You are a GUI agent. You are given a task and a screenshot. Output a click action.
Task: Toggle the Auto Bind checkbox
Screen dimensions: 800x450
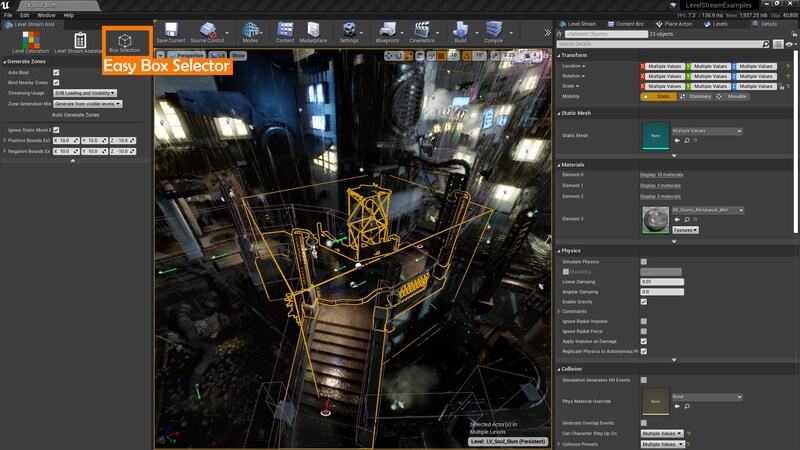coord(56,72)
